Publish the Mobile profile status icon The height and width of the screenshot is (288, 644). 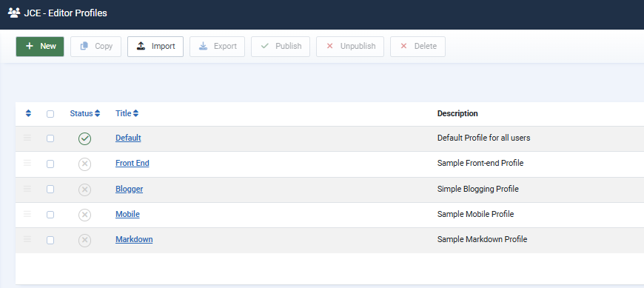(84, 215)
